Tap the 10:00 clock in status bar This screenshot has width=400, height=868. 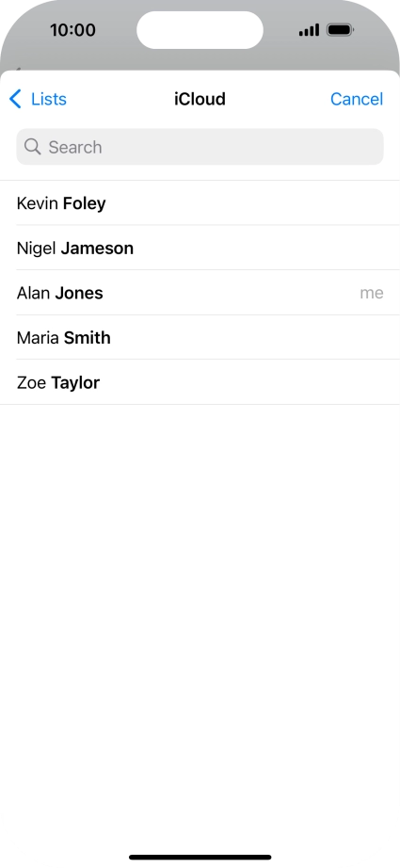tap(72, 30)
